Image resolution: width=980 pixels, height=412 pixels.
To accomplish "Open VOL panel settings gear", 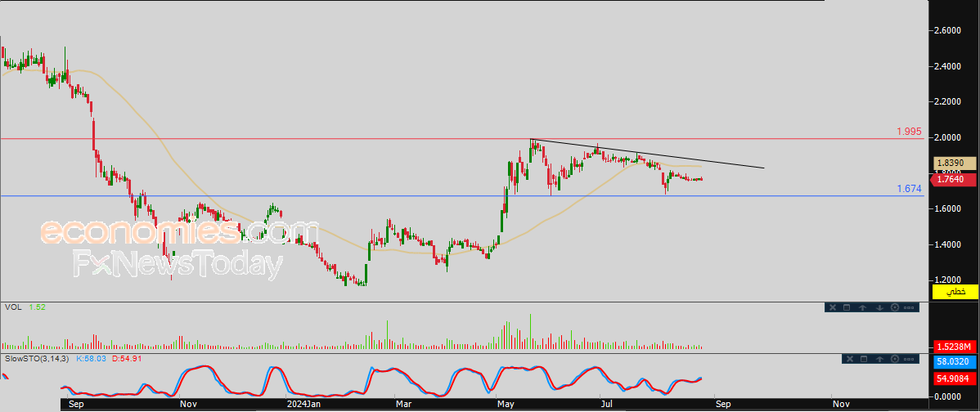I will [894, 307].
